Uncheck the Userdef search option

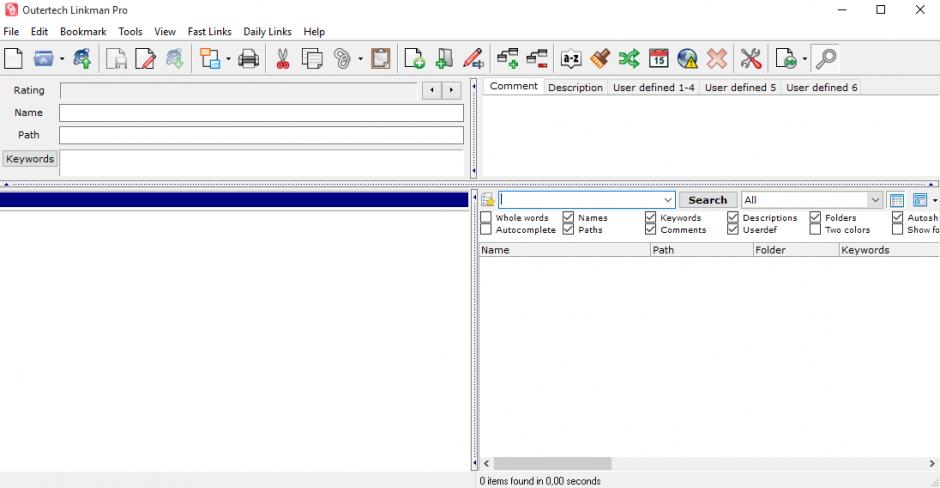[x=733, y=230]
